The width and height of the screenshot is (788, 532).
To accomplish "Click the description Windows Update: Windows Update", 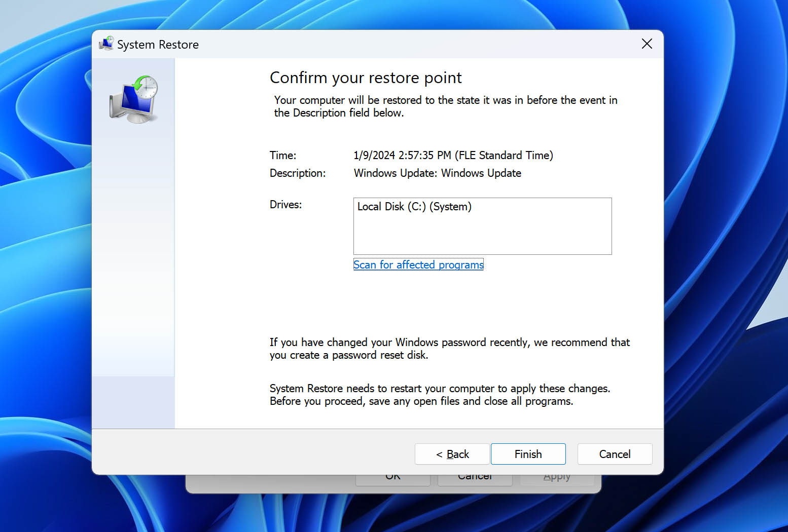I will click(x=438, y=173).
